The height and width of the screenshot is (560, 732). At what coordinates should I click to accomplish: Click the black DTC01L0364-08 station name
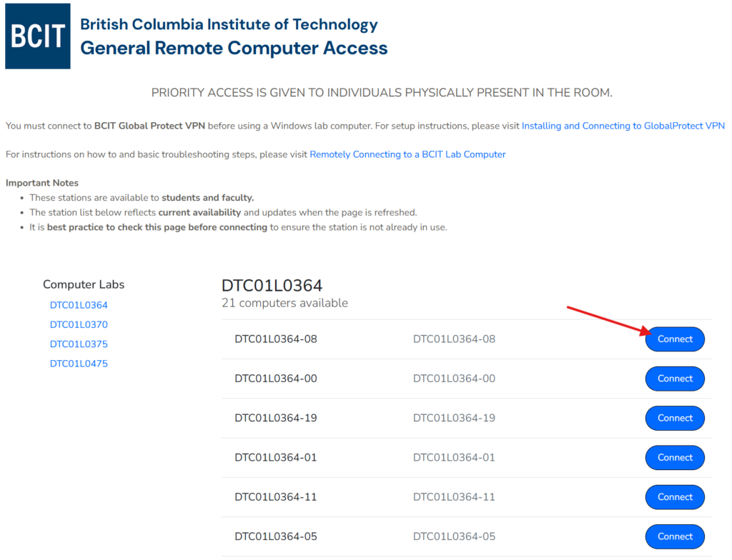(x=275, y=339)
